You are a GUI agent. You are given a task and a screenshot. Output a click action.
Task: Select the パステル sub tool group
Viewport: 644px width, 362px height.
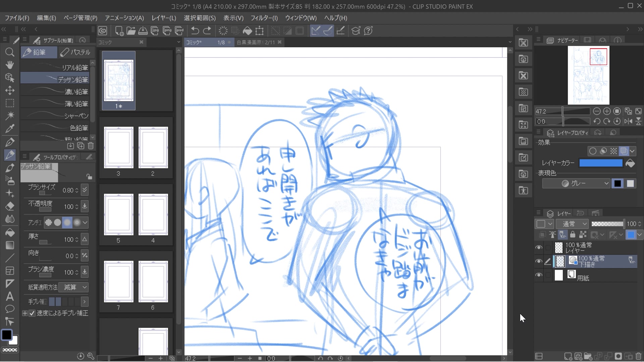76,52
